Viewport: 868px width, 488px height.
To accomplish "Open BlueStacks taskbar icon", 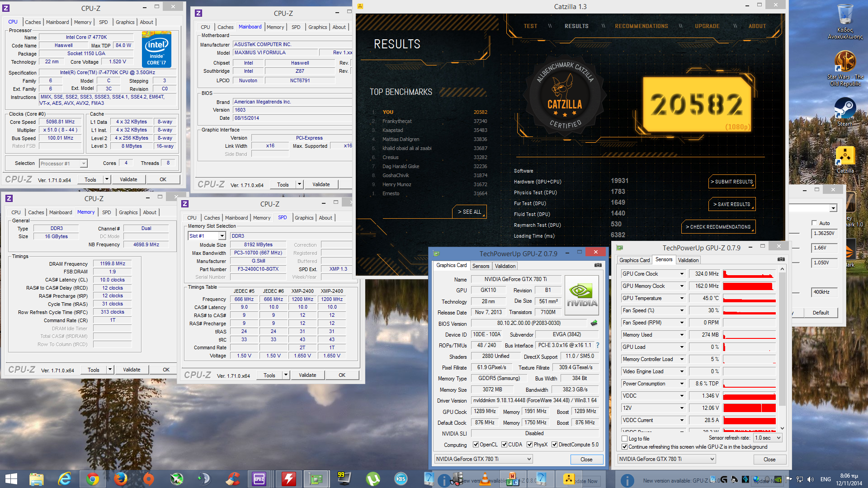I will [401, 479].
